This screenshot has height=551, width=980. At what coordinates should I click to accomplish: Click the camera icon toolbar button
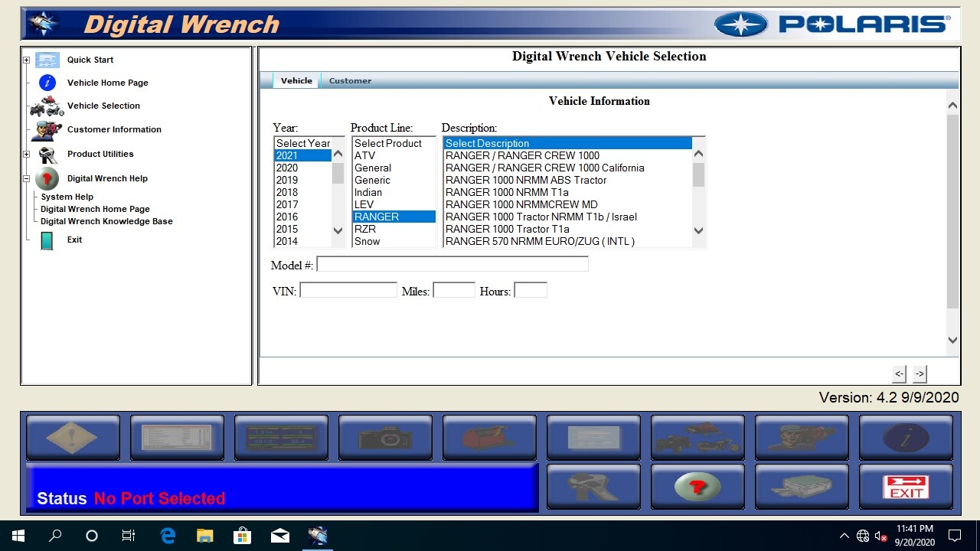(x=385, y=438)
